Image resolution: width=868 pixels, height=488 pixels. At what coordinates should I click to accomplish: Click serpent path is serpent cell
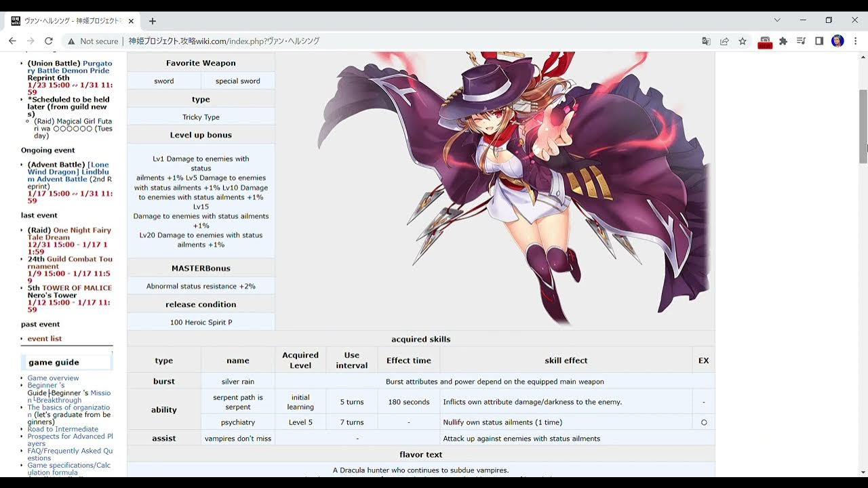(238, 402)
